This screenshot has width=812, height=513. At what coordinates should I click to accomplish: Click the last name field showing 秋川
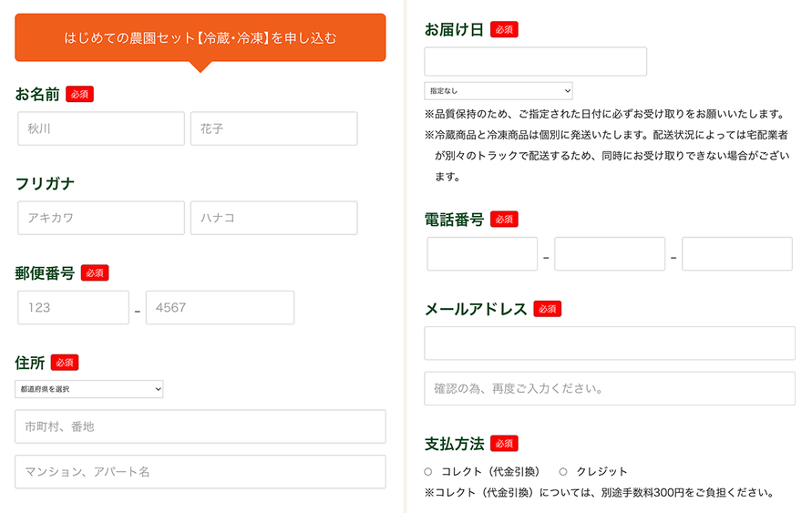coord(100,128)
